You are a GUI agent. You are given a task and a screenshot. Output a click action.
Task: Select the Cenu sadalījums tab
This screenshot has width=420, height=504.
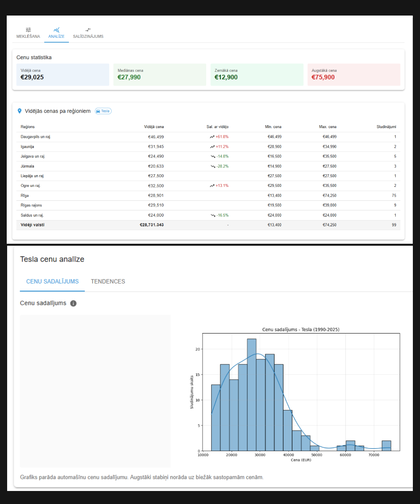[x=52, y=281]
